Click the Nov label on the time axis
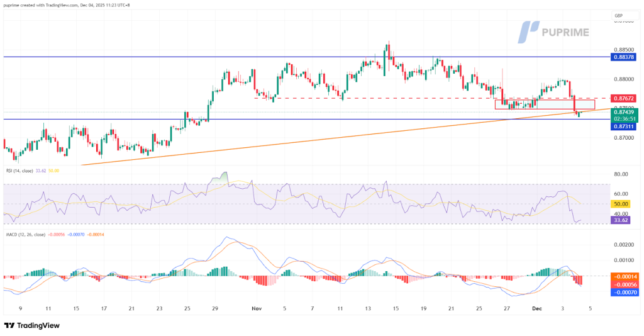The height and width of the screenshot is (336, 644). [256, 309]
